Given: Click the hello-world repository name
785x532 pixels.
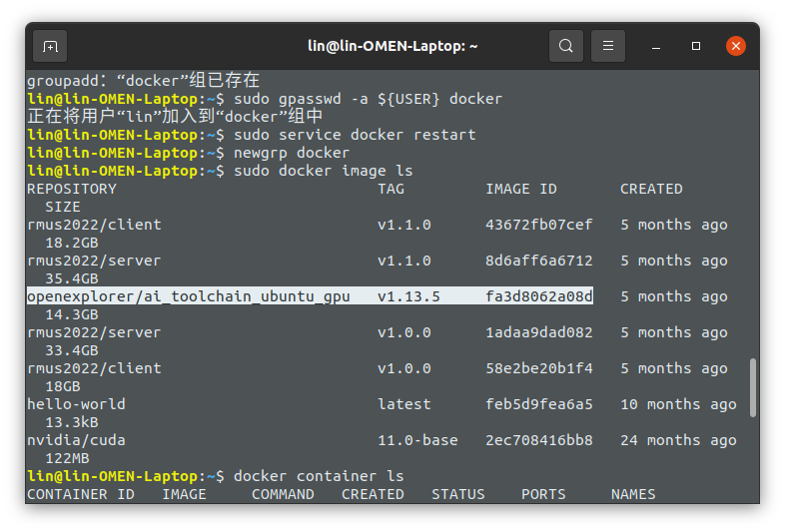Looking at the screenshot, I should (x=76, y=404).
